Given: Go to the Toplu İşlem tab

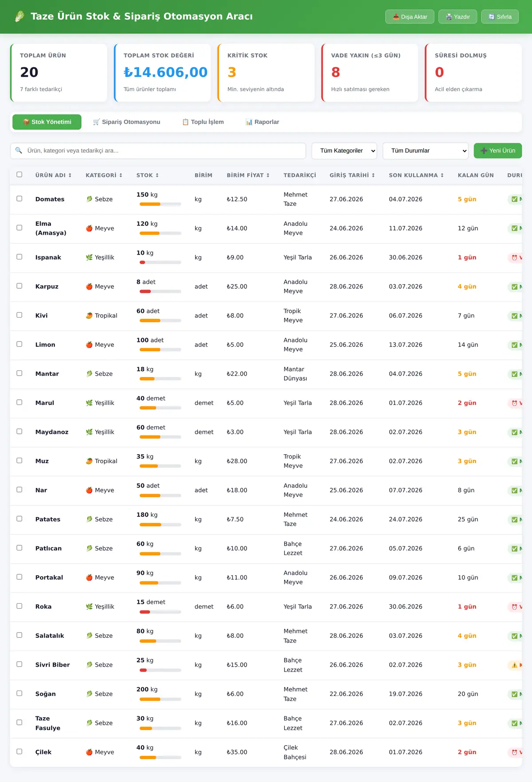Looking at the screenshot, I should (x=203, y=122).
